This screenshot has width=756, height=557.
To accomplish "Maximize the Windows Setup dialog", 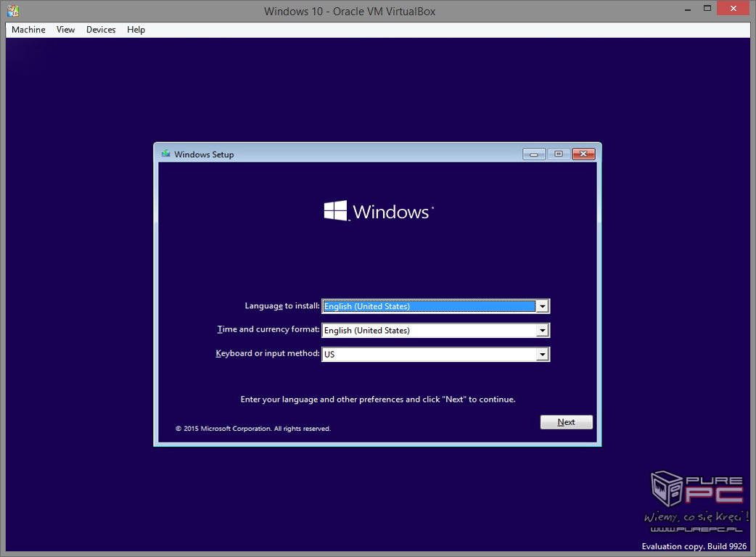I will [x=559, y=154].
